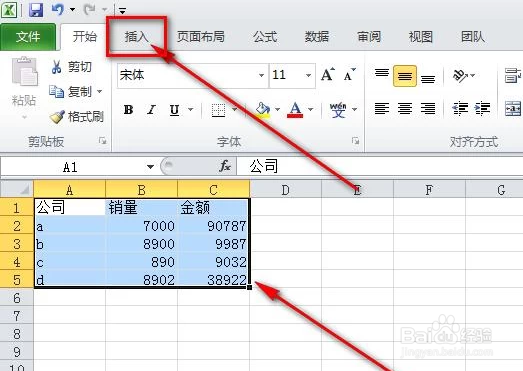The height and width of the screenshot is (371, 523).
Task: Align text left
Action: (x=382, y=109)
